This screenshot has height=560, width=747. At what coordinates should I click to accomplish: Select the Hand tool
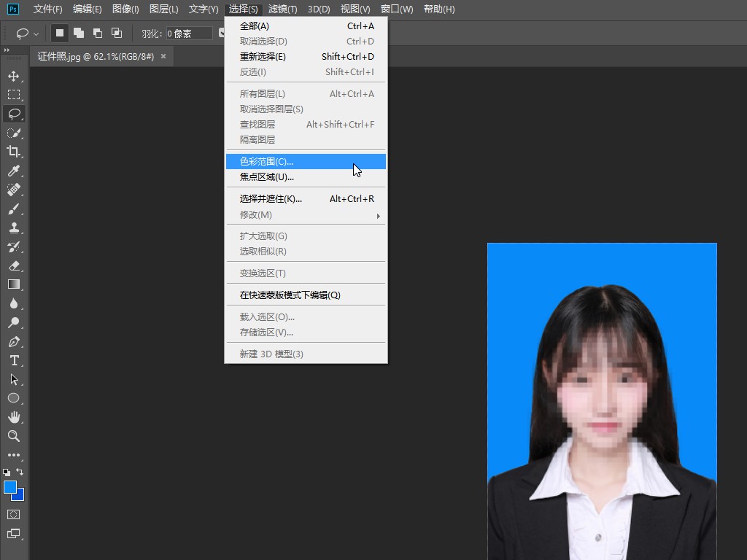click(13, 417)
